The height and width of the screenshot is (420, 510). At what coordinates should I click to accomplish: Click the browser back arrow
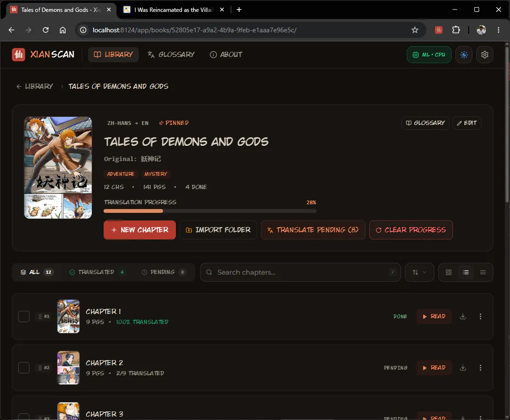pos(12,30)
